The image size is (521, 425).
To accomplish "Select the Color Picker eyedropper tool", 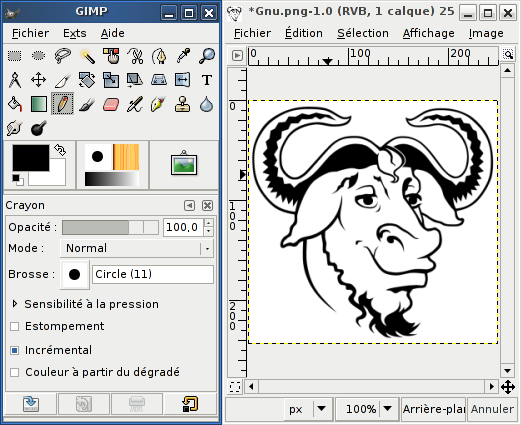I will pyautogui.click(x=183, y=56).
